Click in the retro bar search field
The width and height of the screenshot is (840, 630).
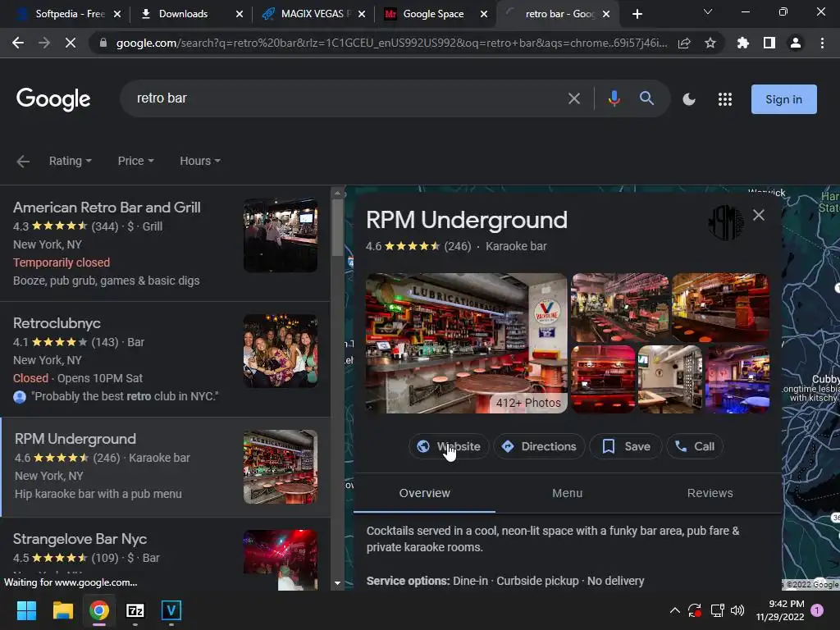[343, 98]
